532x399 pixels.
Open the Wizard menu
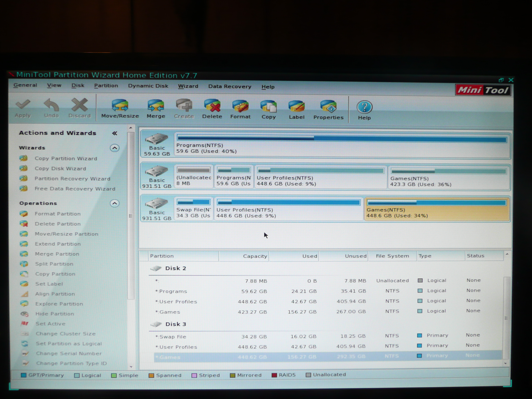click(188, 86)
